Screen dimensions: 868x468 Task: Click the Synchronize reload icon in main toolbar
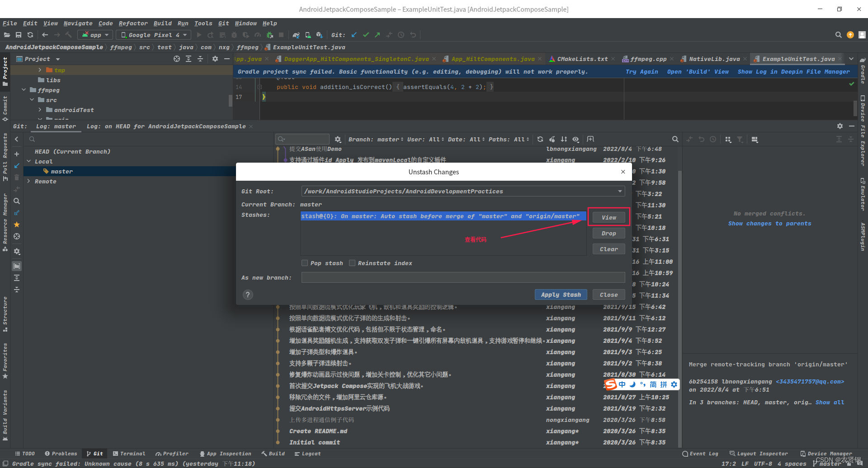[x=30, y=35]
